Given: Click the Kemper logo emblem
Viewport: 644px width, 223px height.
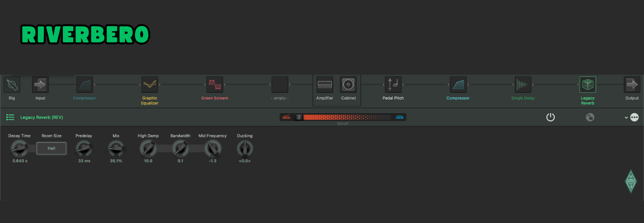Looking at the screenshot, I should pos(631,181).
